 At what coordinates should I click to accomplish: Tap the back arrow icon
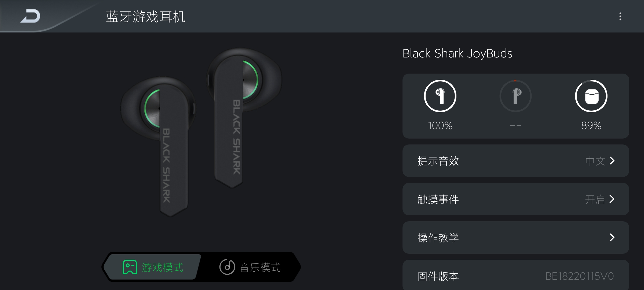click(30, 16)
